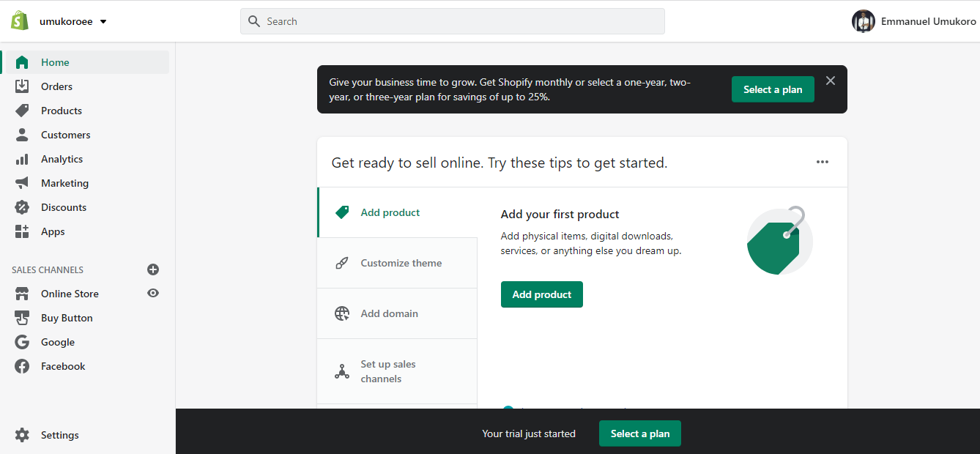Open the three-dot menu on tips card
This screenshot has width=980, height=454.
point(823,162)
